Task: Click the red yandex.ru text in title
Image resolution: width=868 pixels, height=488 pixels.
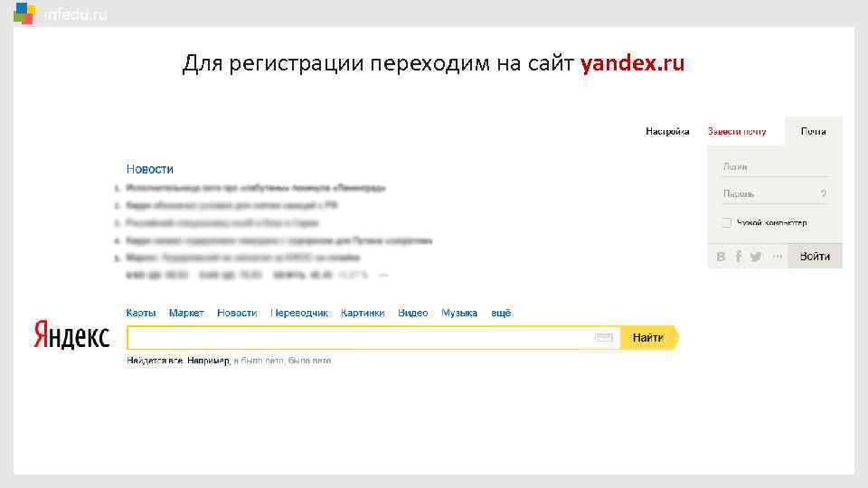Action: click(632, 63)
